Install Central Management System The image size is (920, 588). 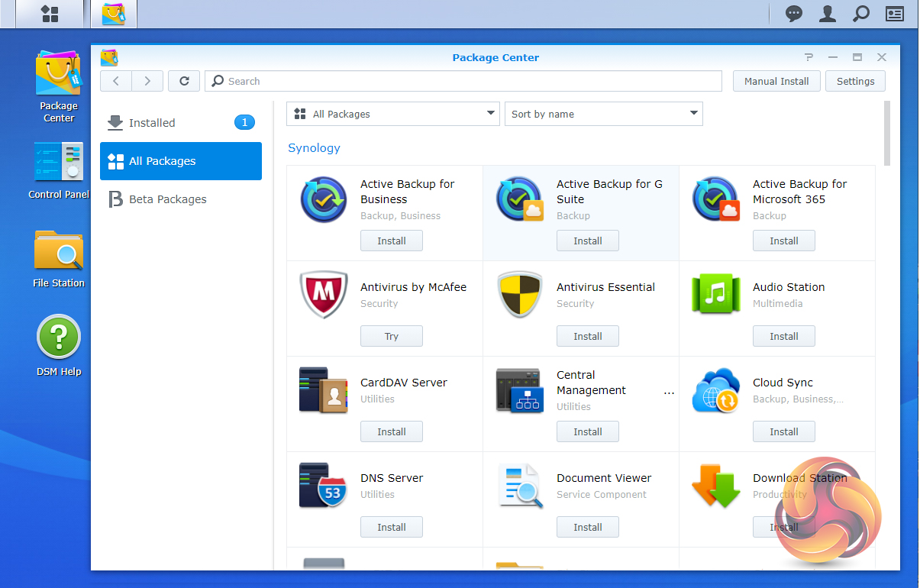click(x=588, y=431)
